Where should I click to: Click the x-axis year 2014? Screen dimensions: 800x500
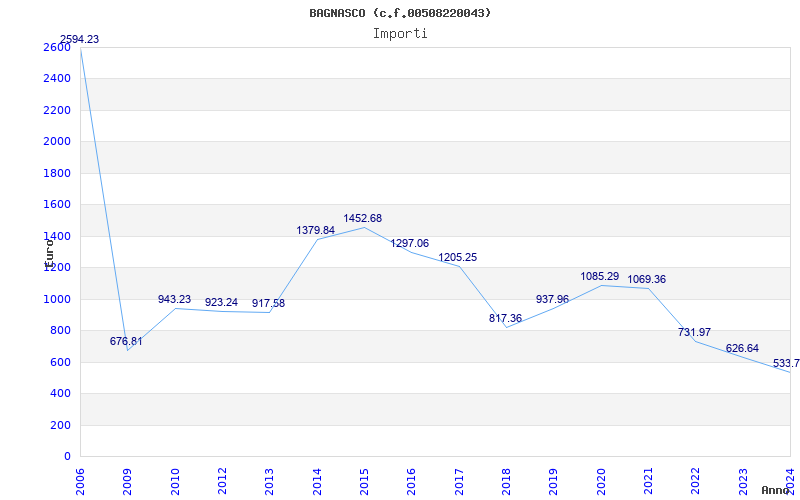point(317,481)
